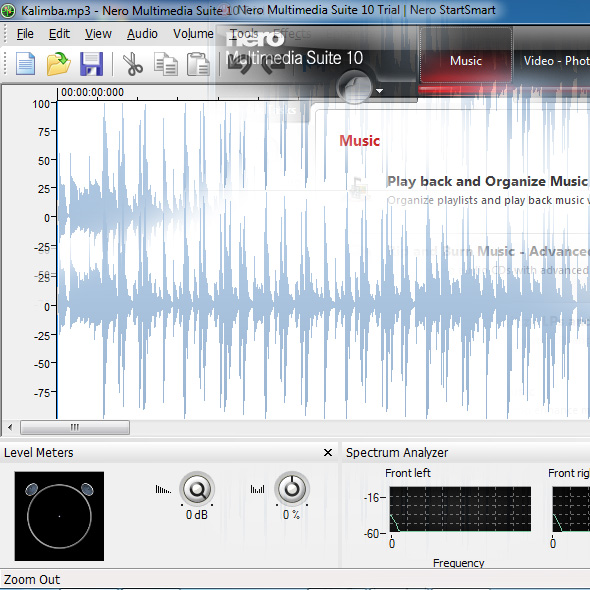Viewport: 590px width, 590px height.
Task: Click the magnifier knob showing 0 dB
Action: click(197, 489)
